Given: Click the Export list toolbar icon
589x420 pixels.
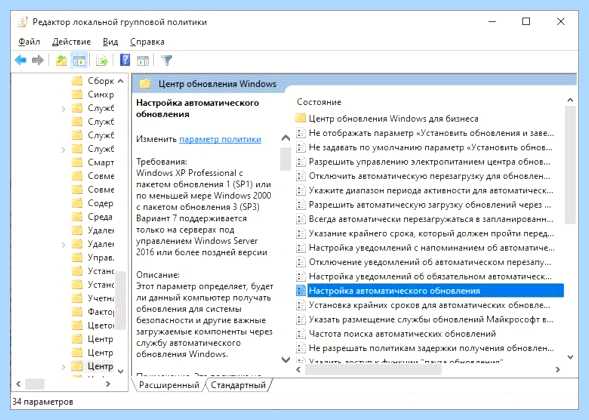Looking at the screenshot, I should point(102,60).
